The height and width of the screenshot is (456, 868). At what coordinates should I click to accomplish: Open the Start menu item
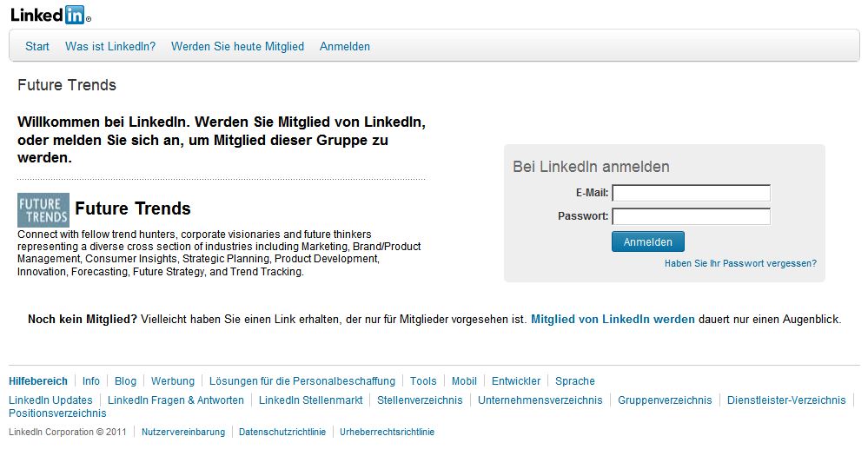pos(37,47)
